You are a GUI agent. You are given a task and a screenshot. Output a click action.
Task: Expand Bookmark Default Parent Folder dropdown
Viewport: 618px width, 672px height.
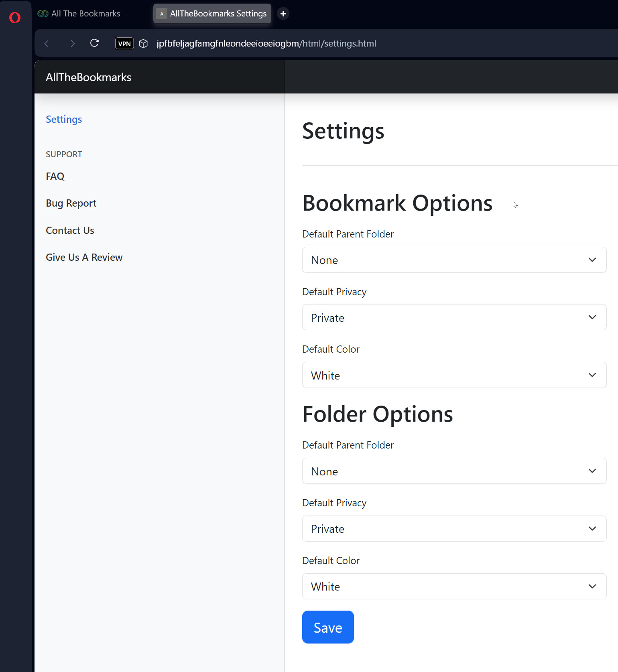click(x=454, y=260)
